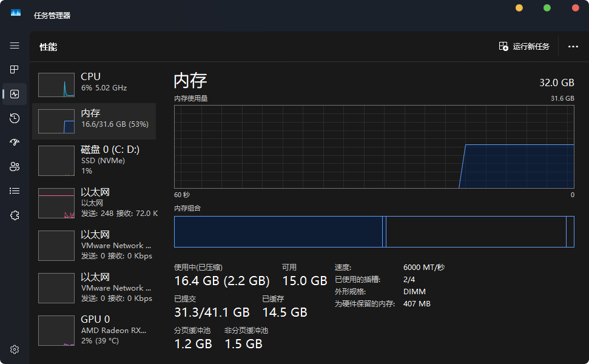Click the CPU mini graph thumbnail
Screen dimensions: 589x364
[x=56, y=85]
